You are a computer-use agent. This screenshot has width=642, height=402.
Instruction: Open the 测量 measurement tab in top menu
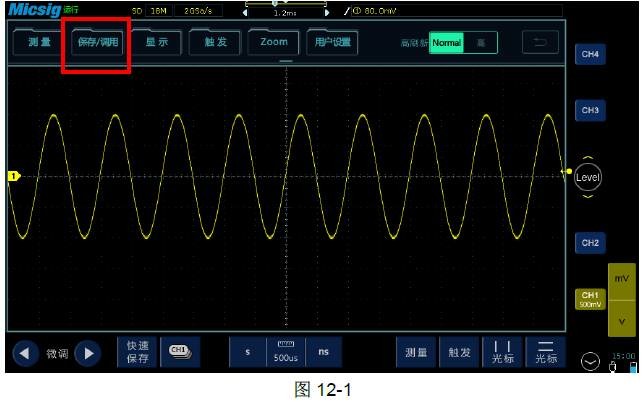[38, 43]
